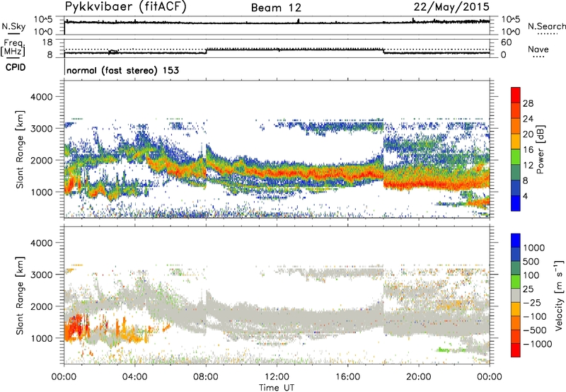The width and height of the screenshot is (566, 392).
Task: Select the Freq. [MHz] axis label
Action: 13,48
